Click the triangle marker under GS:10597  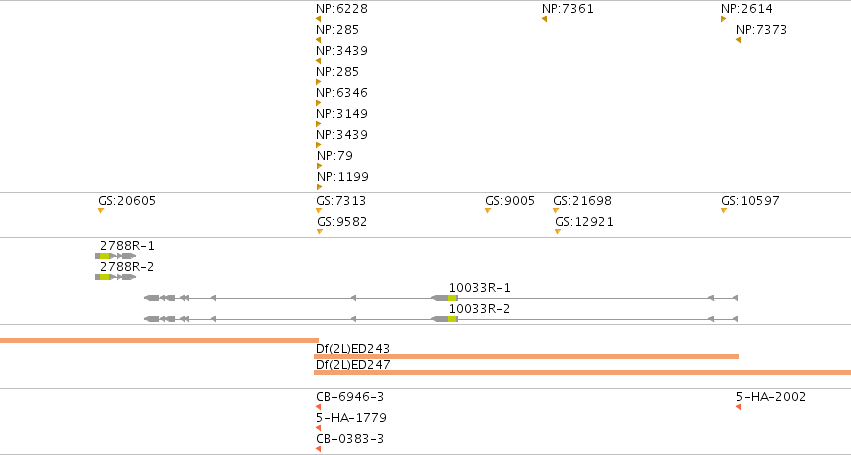724,211
